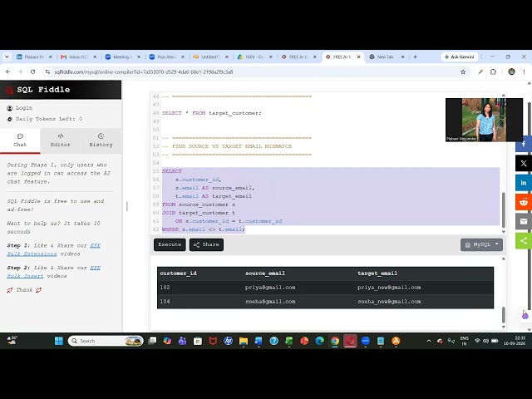Screen dimensions: 532x399
Task: Click the sqlfiddle.com address bar
Action: pyautogui.click(x=254, y=72)
